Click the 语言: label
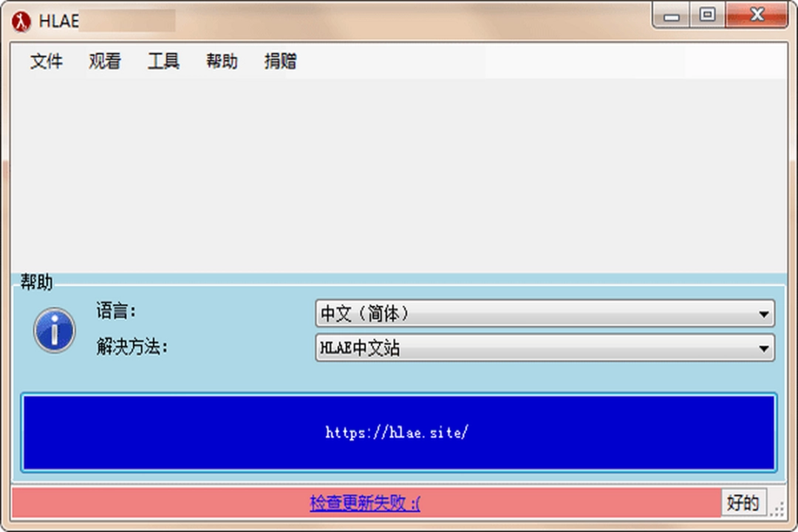Screen dimensions: 798x532 (x=117, y=310)
